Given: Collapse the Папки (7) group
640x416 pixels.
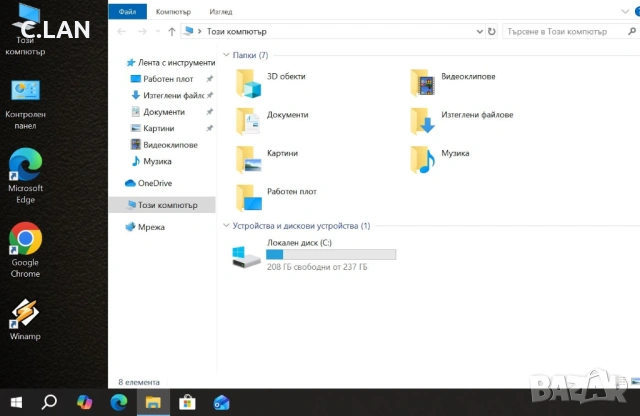Looking at the screenshot, I should [x=226, y=55].
